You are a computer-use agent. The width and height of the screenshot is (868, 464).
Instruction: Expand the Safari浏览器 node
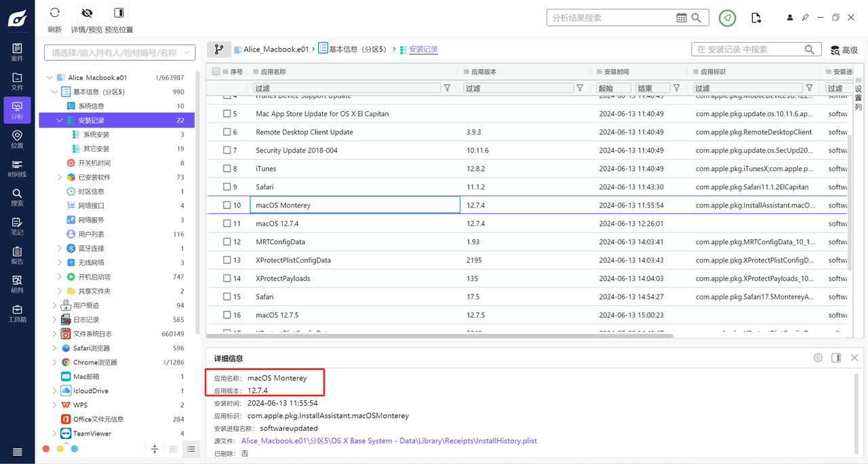click(55, 348)
